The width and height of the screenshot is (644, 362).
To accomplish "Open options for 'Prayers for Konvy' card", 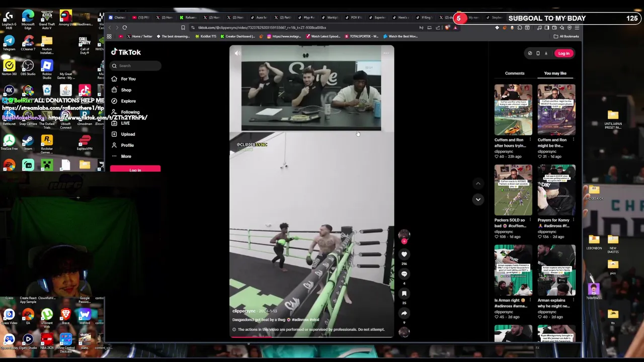I will (574, 220).
